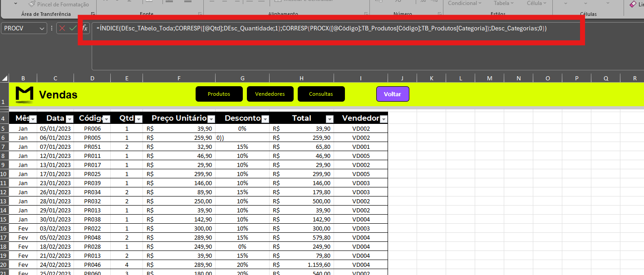Click the M logo beside Vendas
Image resolution: width=644 pixels, height=275 pixels.
pos(25,94)
